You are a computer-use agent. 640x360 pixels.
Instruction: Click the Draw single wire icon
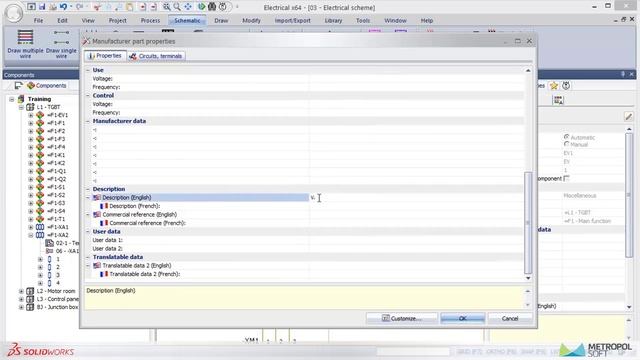[61, 37]
